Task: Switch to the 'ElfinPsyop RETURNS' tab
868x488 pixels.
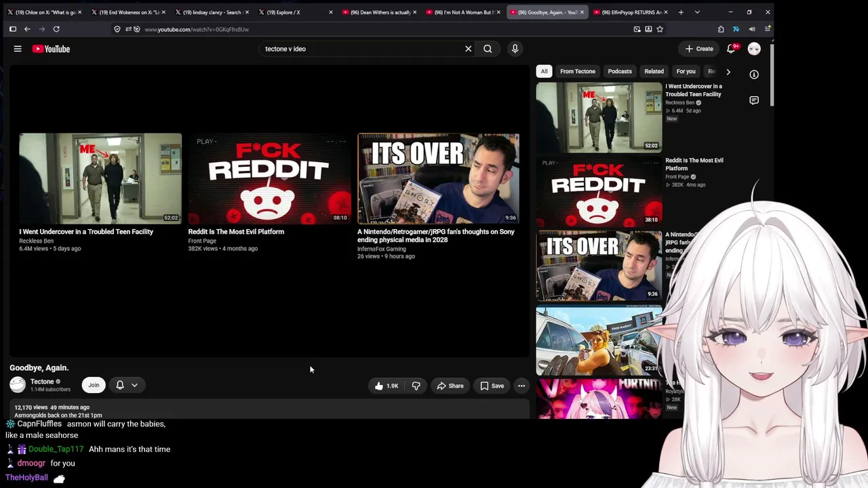Action: (x=631, y=12)
